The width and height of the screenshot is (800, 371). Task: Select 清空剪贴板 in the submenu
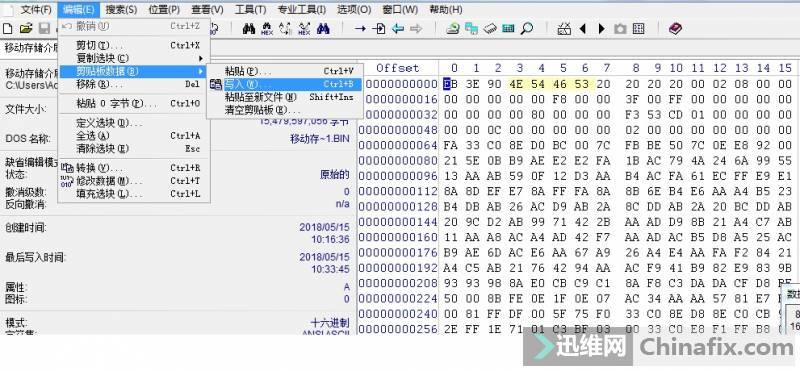tap(285, 110)
